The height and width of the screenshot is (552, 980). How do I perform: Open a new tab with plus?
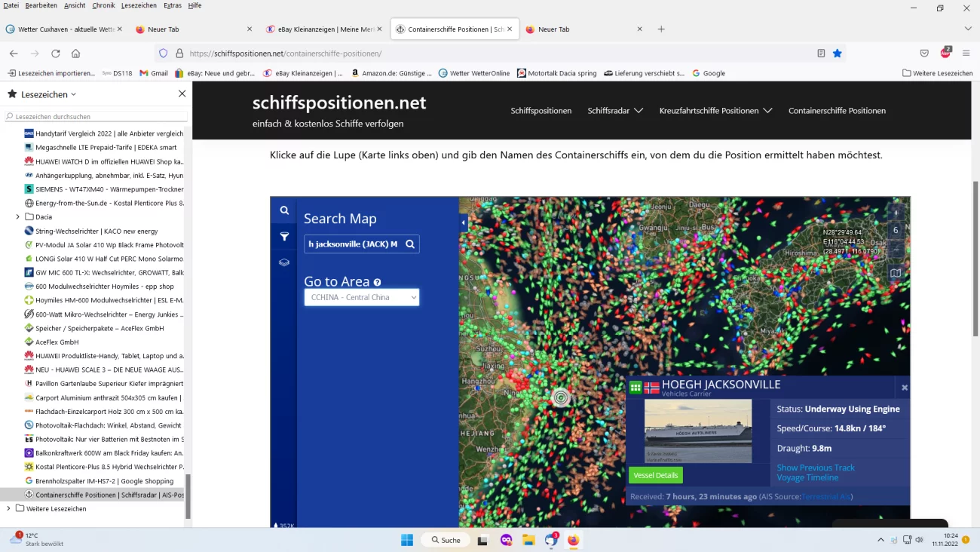(661, 29)
